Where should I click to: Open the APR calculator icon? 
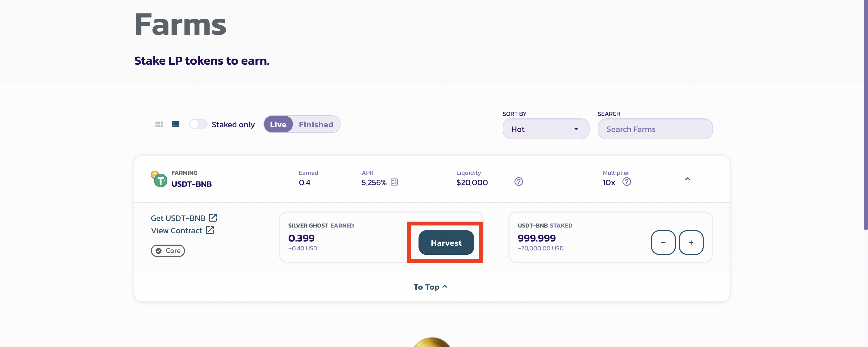coord(394,183)
